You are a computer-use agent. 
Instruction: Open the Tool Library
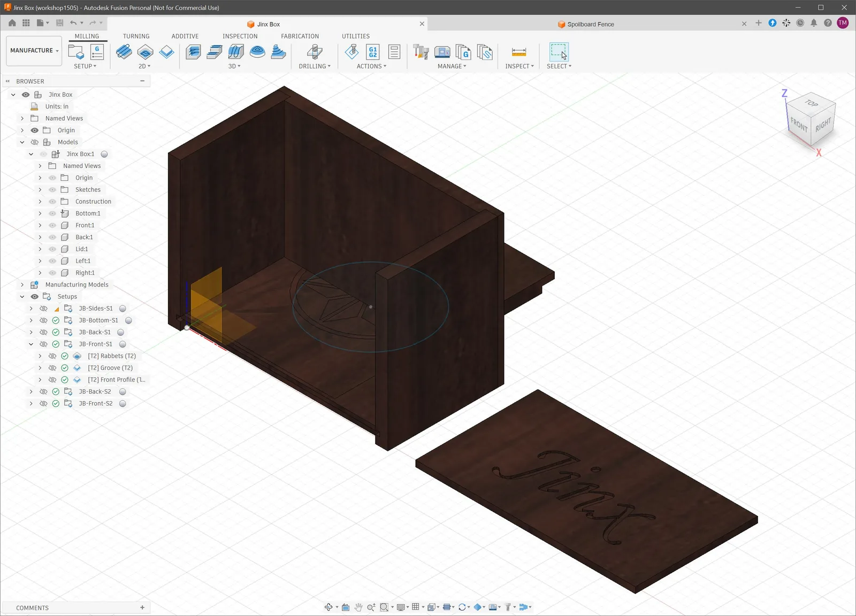(421, 52)
